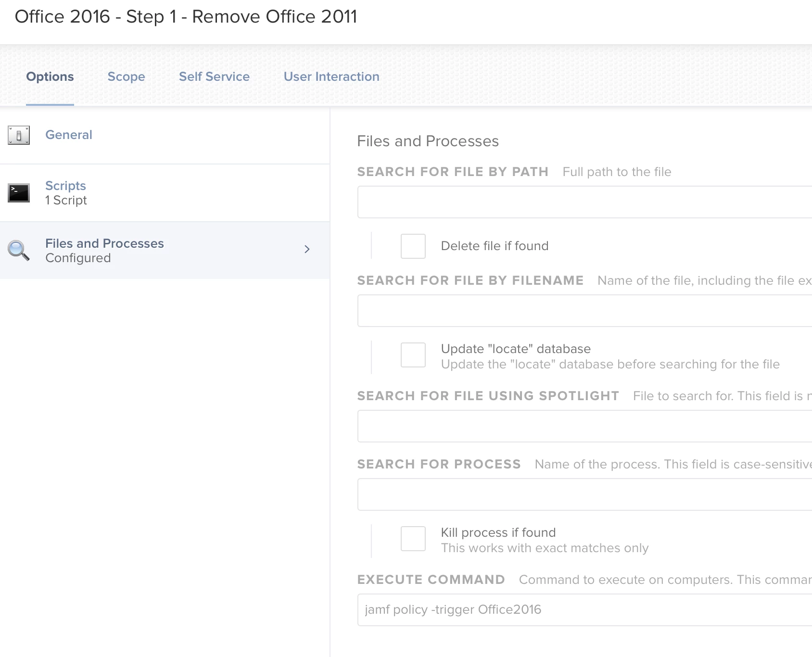Select the User Interaction tab
Image resolution: width=812 pixels, height=657 pixels.
pos(331,76)
